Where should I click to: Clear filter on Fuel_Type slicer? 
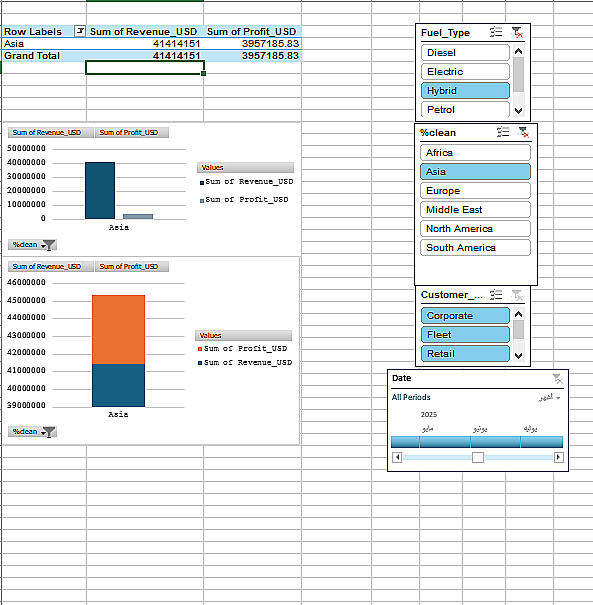[x=517, y=32]
